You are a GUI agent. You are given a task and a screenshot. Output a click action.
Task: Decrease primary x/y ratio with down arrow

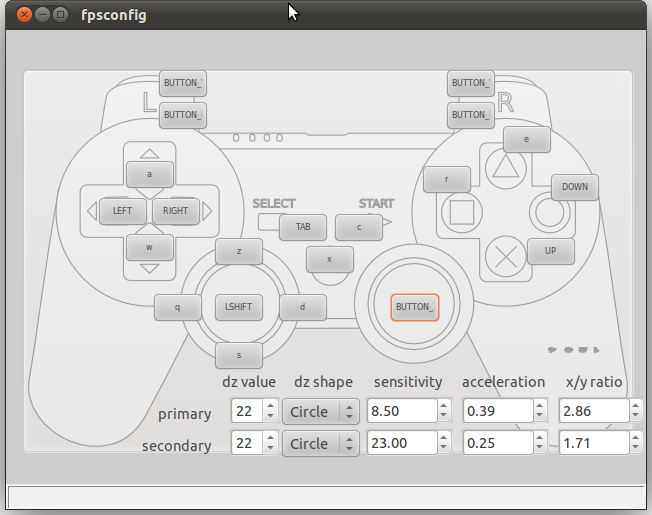point(635,416)
